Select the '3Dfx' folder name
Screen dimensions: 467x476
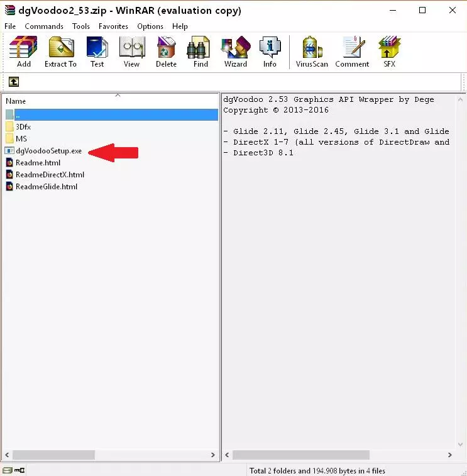click(23, 126)
